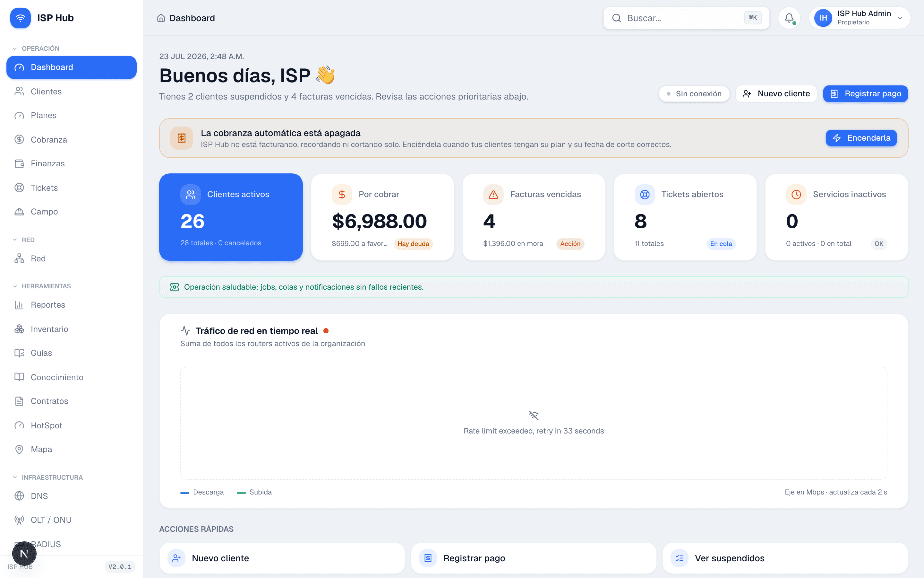Click the Servicios inactivos clock icon
Screen dimensions: 924x578
click(796, 195)
